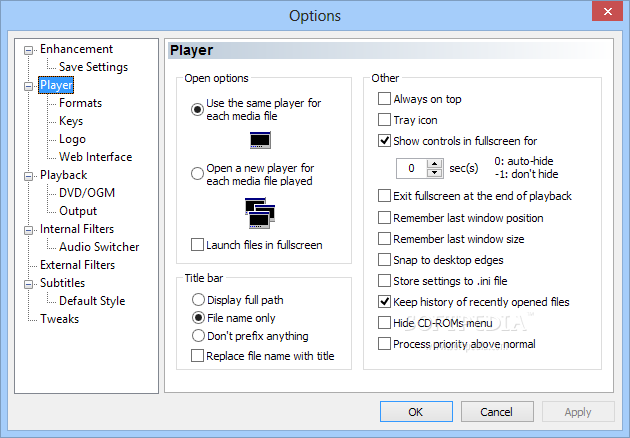The width and height of the screenshot is (630, 438).
Task: Open Enhancement settings page
Action: pos(76,49)
